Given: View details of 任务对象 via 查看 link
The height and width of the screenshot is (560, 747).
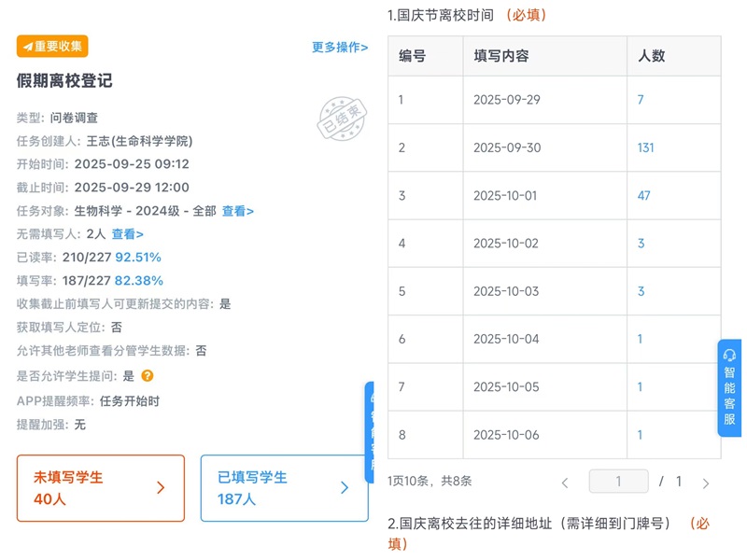Looking at the screenshot, I should click(x=237, y=211).
